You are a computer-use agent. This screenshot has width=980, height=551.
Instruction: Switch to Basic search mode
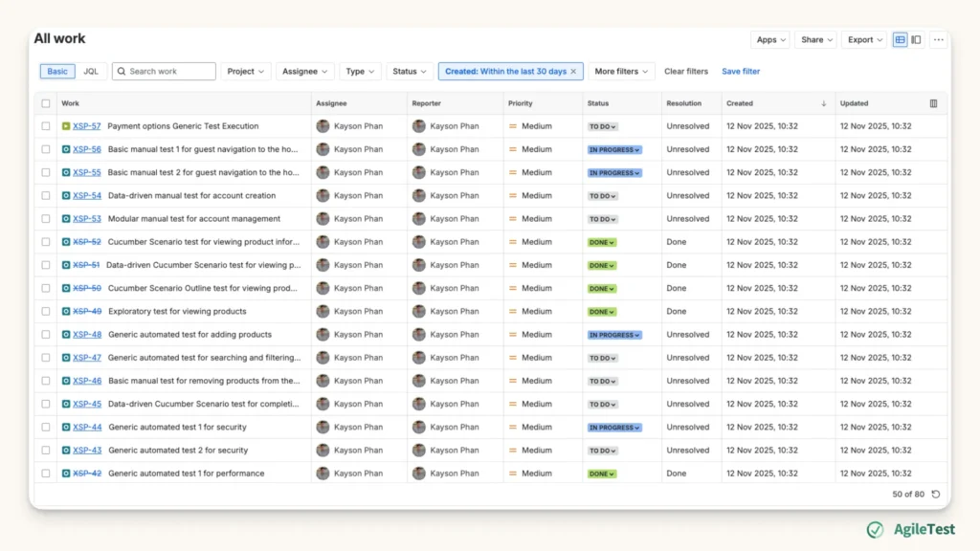tap(57, 72)
